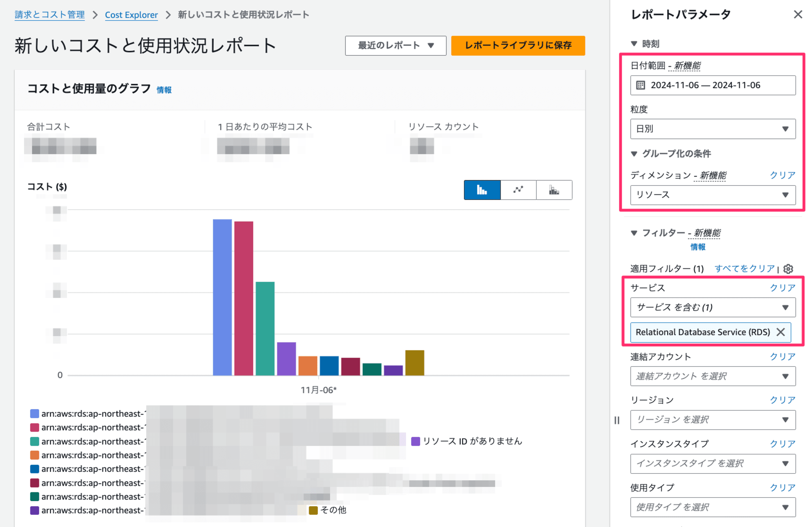Close the レポートパラメータ panel
The width and height of the screenshot is (812, 527).
[x=798, y=15]
